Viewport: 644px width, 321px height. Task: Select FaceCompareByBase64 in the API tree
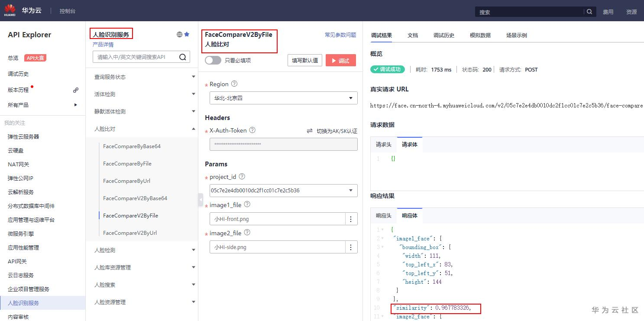tap(132, 146)
